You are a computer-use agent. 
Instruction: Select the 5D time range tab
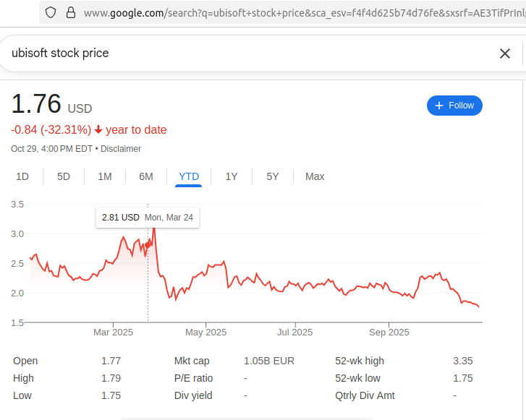(x=64, y=176)
